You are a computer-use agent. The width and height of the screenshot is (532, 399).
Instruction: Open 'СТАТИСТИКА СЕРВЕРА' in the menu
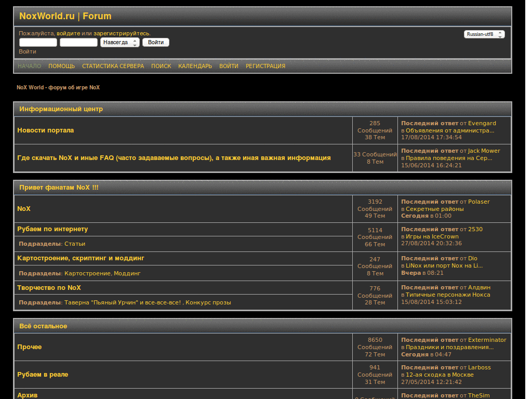[113, 66]
